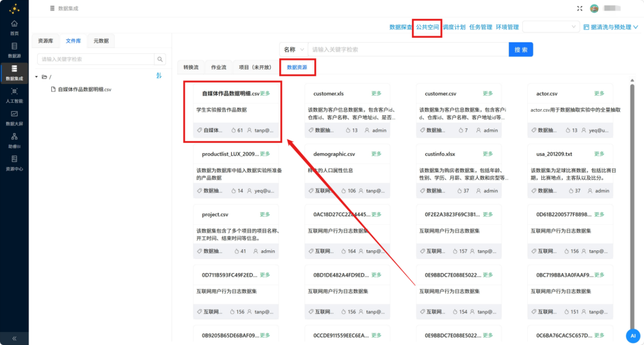Click the tag icon on project.csv card
Image resolution: width=644 pixels, height=345 pixels.
199,251
